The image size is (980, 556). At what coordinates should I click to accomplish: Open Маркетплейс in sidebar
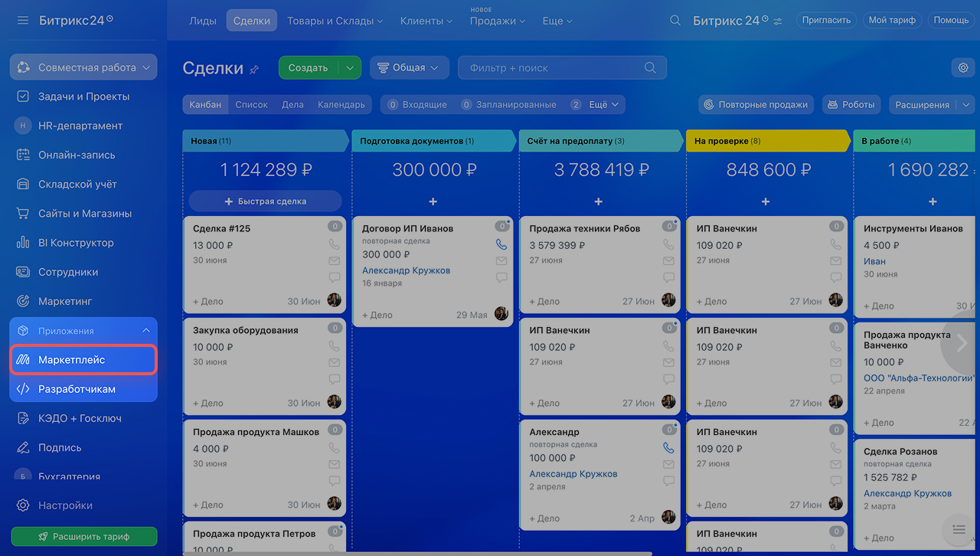(x=83, y=359)
